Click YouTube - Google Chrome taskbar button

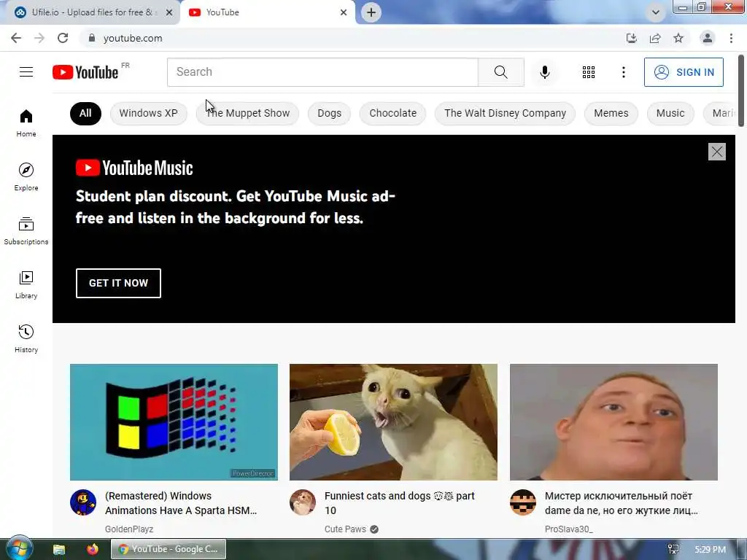[169, 549]
